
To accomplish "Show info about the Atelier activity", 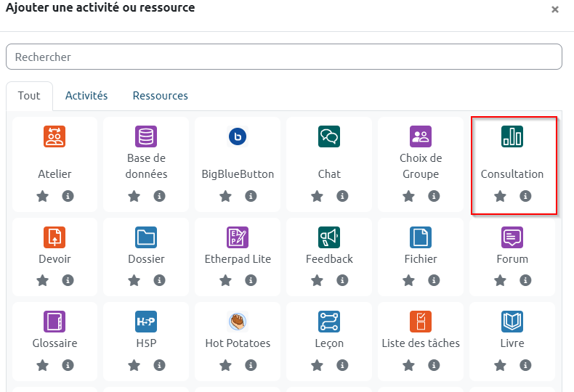I will [x=68, y=196].
